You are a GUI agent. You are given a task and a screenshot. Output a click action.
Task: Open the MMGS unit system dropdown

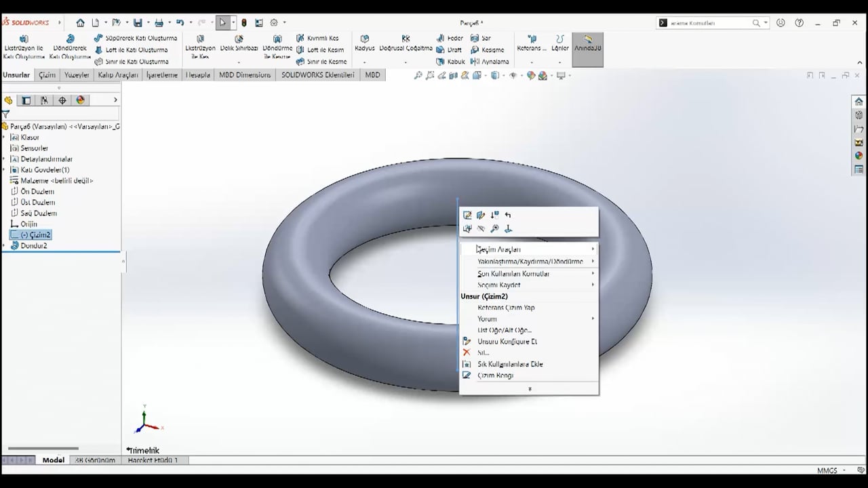(831, 470)
